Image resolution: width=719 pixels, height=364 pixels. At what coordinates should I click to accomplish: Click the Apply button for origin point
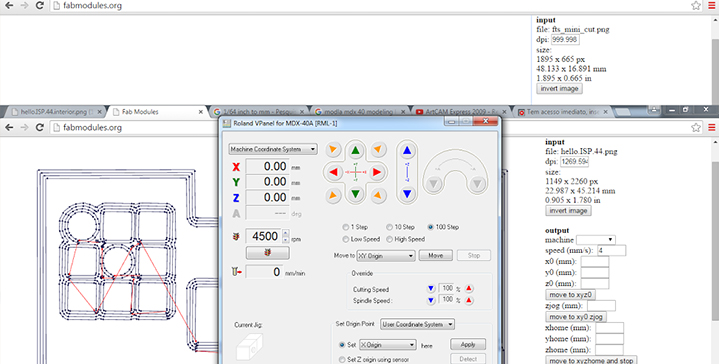pyautogui.click(x=468, y=344)
